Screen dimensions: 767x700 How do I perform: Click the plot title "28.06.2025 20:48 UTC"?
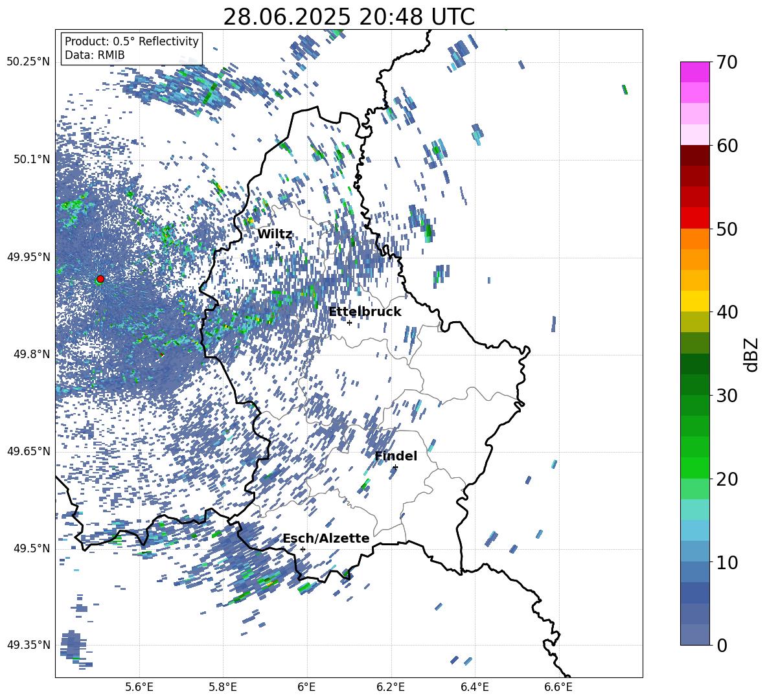point(349,17)
